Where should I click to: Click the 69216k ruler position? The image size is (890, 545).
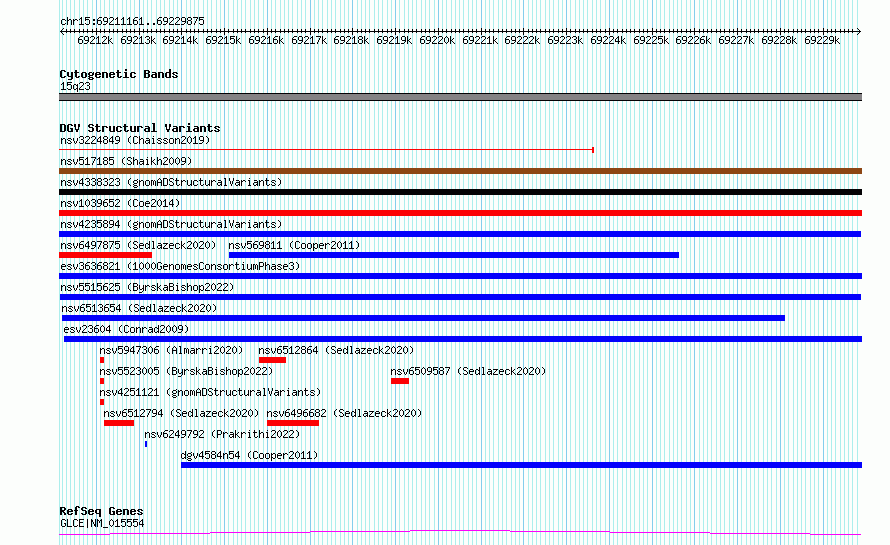(266, 40)
